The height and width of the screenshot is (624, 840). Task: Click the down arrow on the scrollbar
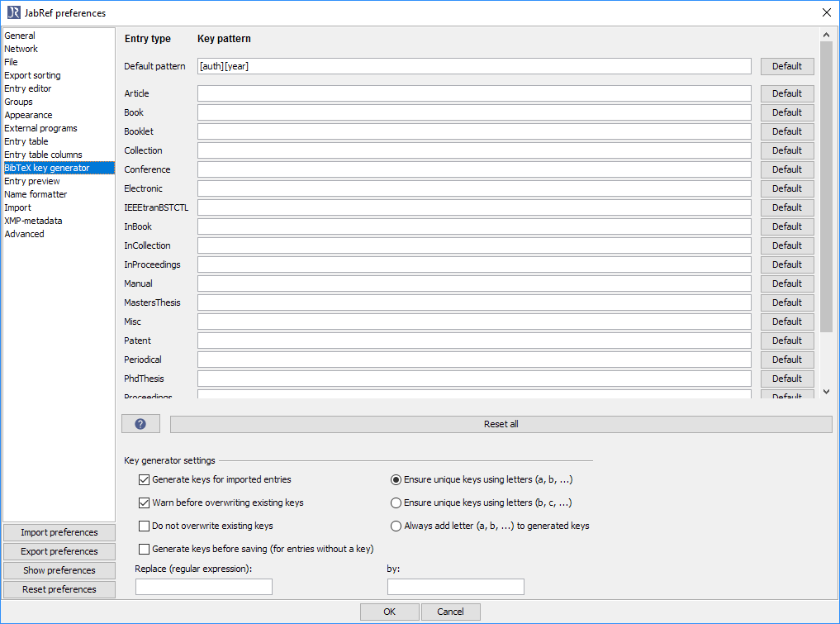tap(826, 391)
